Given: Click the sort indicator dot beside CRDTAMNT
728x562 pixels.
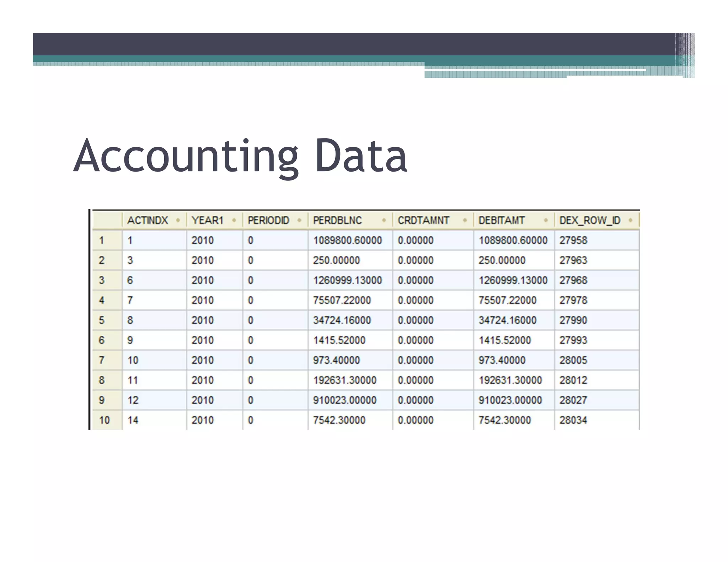Looking at the screenshot, I should coord(465,220).
